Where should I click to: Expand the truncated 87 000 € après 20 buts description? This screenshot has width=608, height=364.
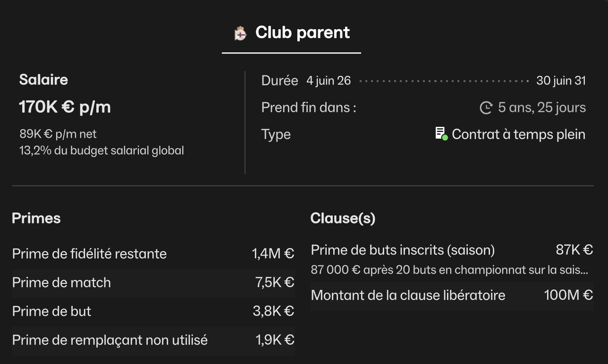pos(449,270)
